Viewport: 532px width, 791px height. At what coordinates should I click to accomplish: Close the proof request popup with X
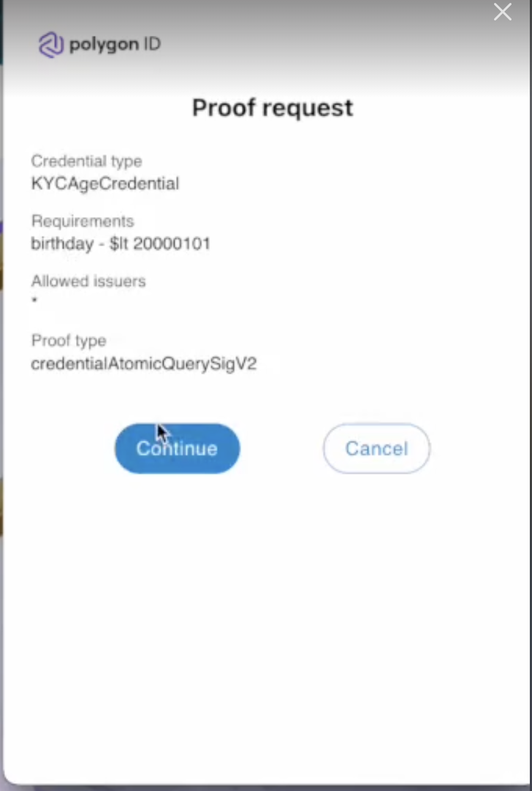(x=502, y=12)
